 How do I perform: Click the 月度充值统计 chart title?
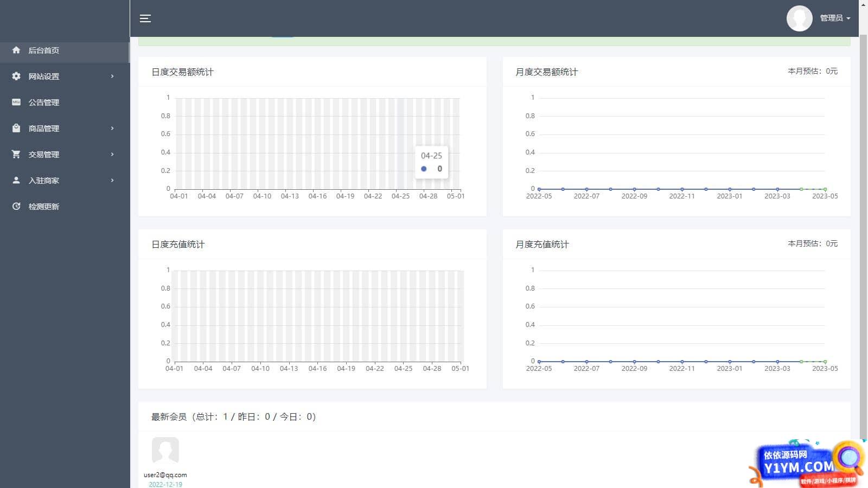[542, 245]
